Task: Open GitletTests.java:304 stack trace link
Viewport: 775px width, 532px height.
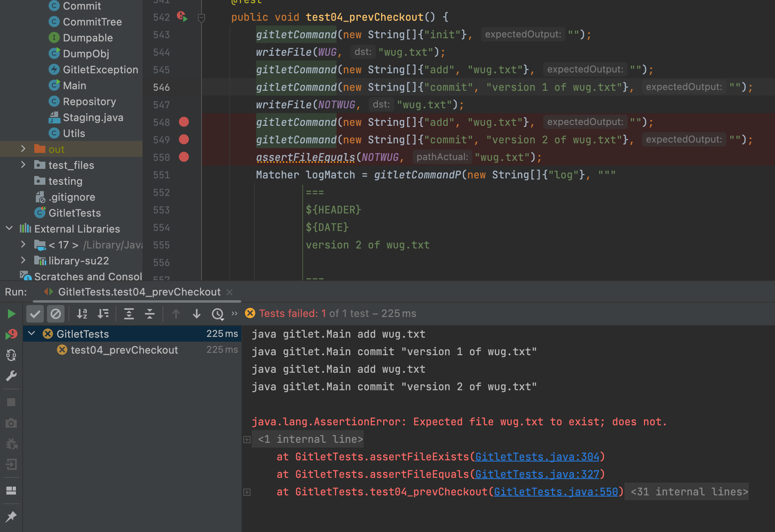Action: (537, 457)
